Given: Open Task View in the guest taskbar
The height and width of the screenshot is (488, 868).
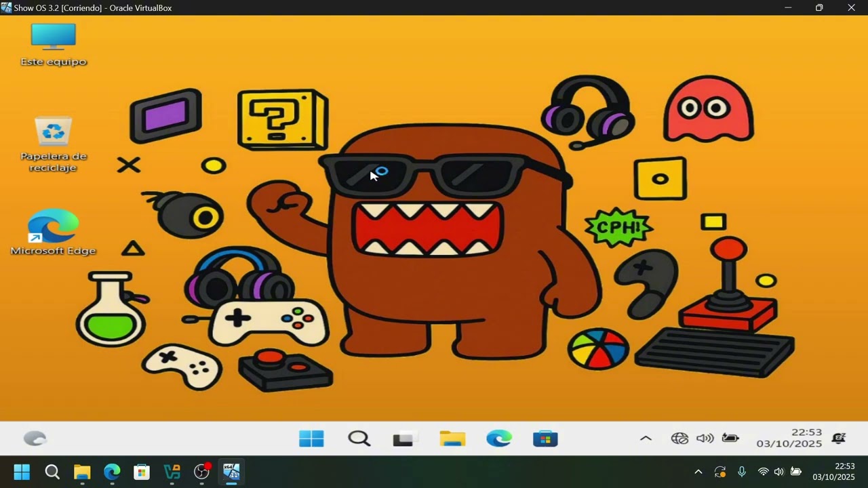Looking at the screenshot, I should click(x=404, y=439).
